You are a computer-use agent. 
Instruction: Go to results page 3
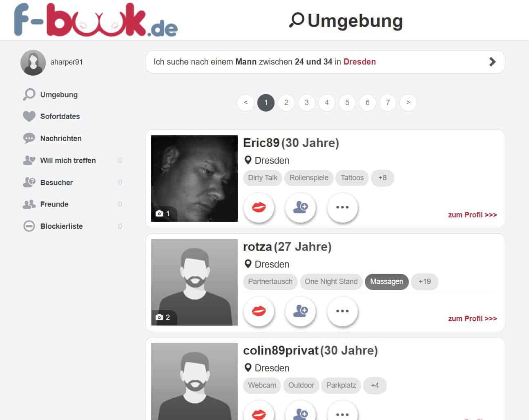pyautogui.click(x=306, y=103)
